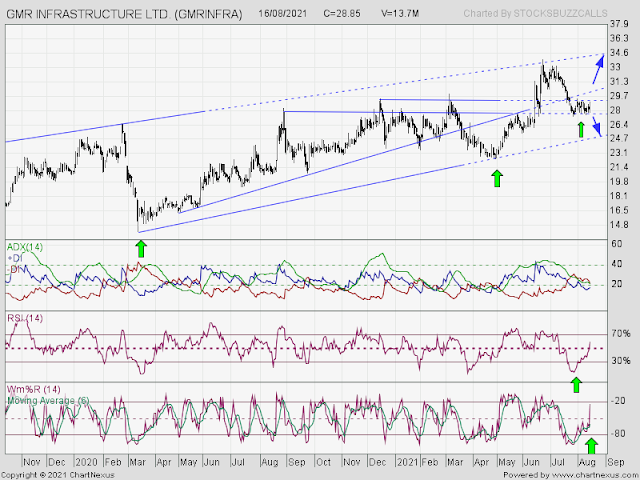Click the 24.7 price axis label
Viewport: 640px width, 480px height.
tap(619, 138)
